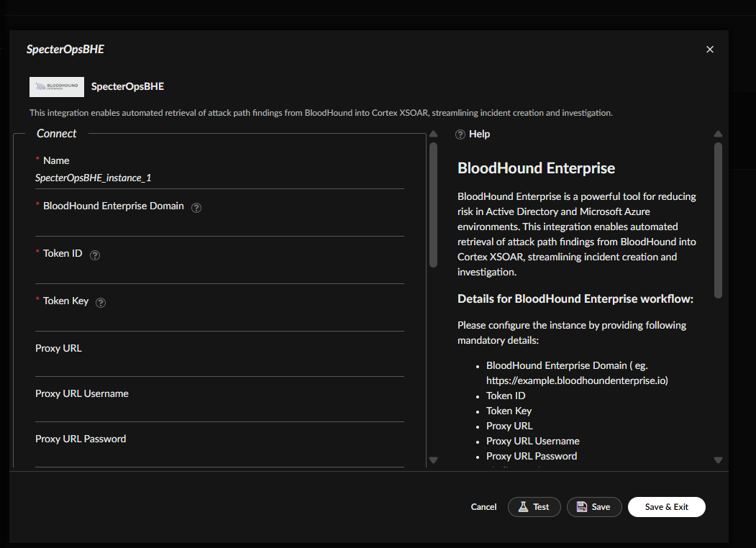Screen dimensions: 756x548
Task: Open the BloodHound Enterprise Domain help tooltip
Action: pyautogui.click(x=196, y=207)
